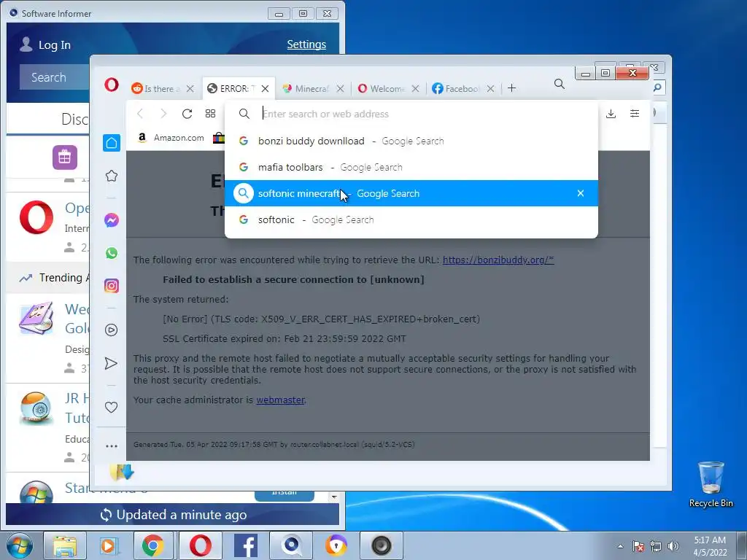
Task: Open Bookmarks star in Opera sidebar
Action: tap(112, 176)
